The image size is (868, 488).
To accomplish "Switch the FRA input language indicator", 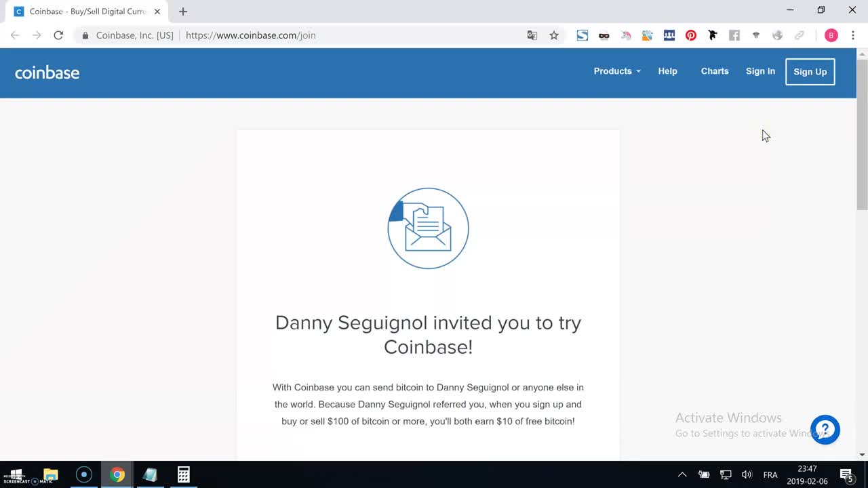I will [770, 474].
